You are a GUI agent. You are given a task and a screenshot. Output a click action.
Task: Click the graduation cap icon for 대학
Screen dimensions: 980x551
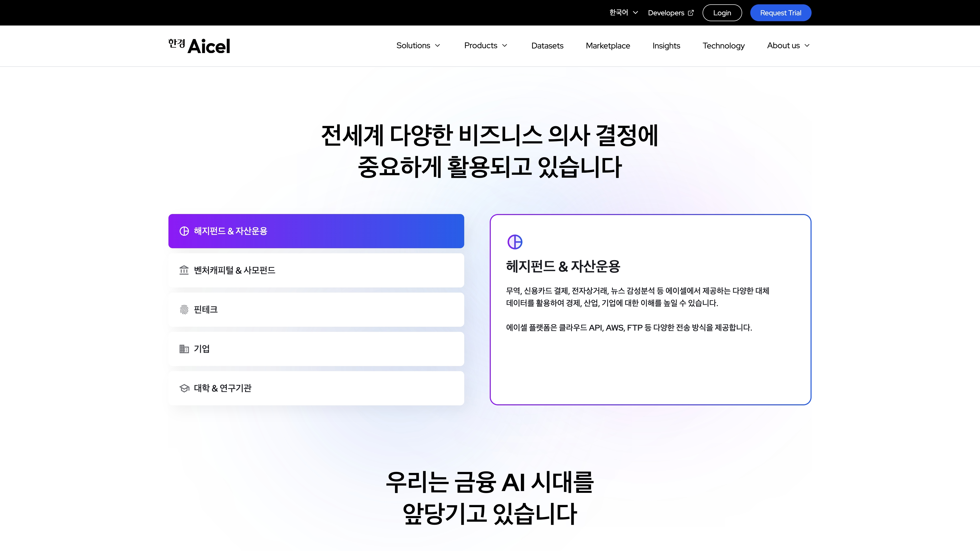point(184,388)
